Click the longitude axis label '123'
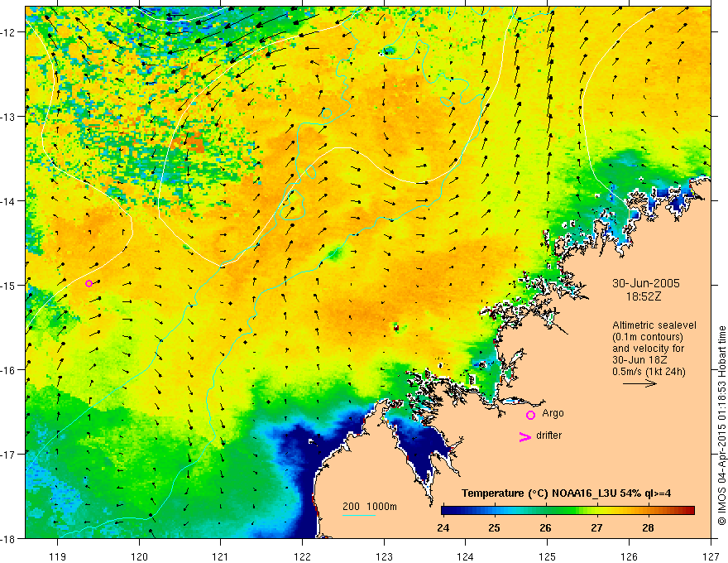The width and height of the screenshot is (728, 563). coord(384,556)
